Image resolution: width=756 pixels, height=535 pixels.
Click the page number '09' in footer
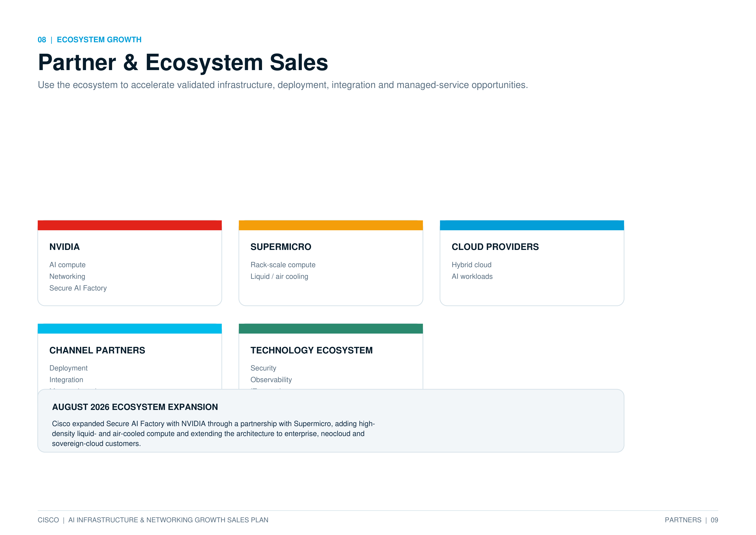pos(714,520)
